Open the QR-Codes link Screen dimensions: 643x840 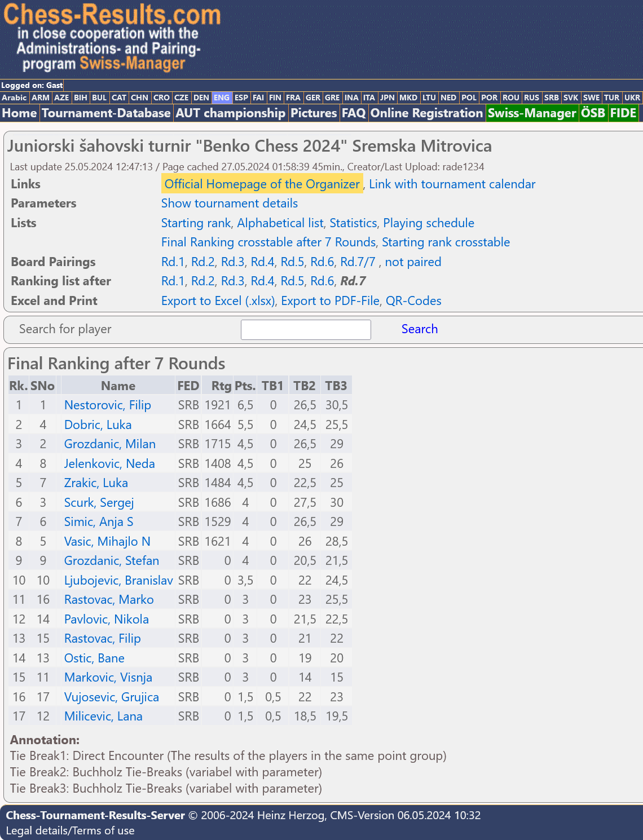click(413, 300)
